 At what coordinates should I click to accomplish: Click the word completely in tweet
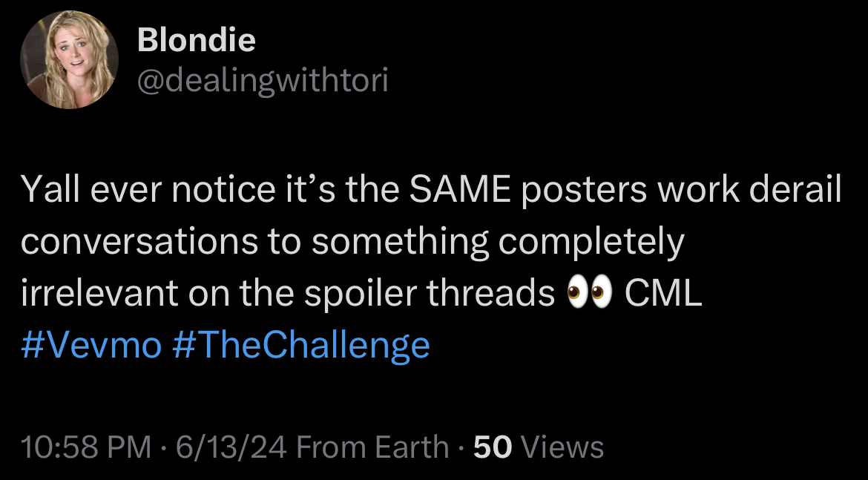pos(591,243)
